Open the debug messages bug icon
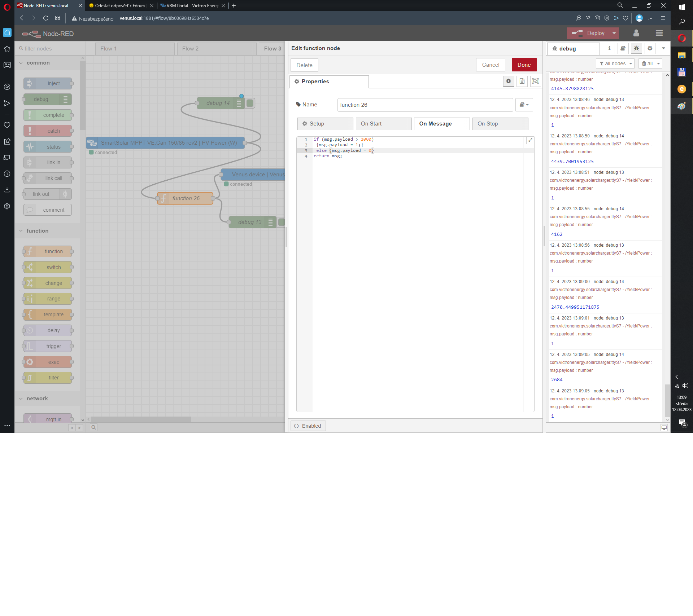 [636, 48]
